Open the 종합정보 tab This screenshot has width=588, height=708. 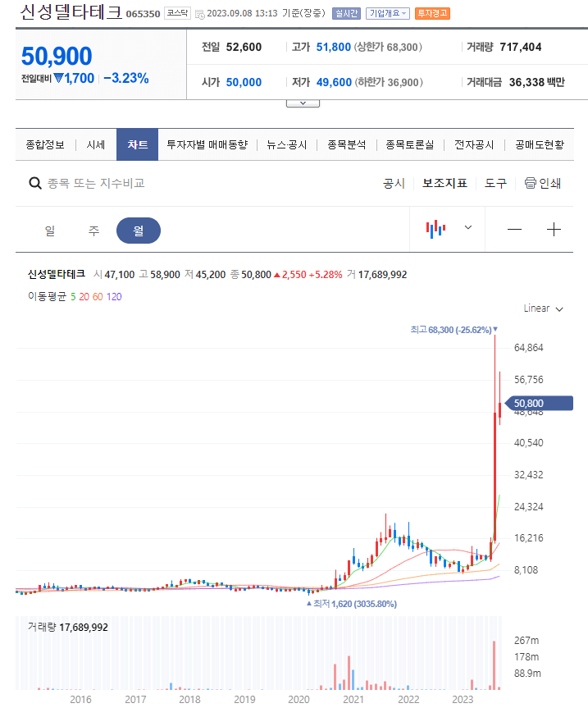(x=45, y=144)
